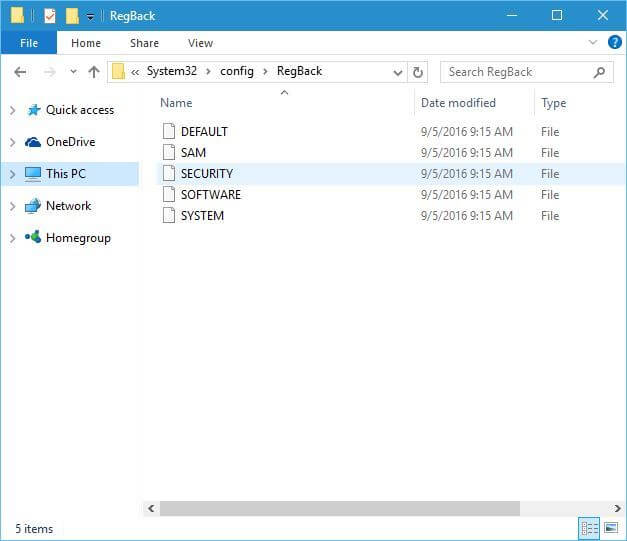Screen dimensions: 627x541
Task: Click the SYSTEM file icon
Action: [169, 216]
